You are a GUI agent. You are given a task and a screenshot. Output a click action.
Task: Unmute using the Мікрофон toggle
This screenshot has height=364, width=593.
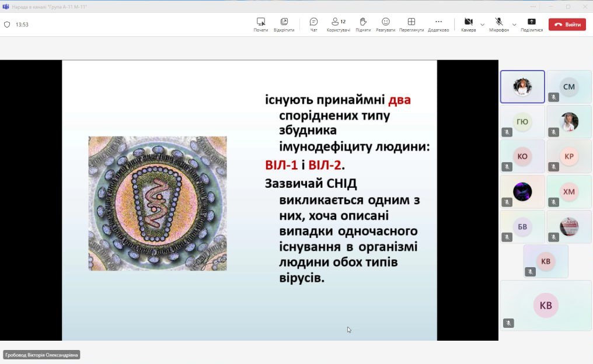[498, 24]
